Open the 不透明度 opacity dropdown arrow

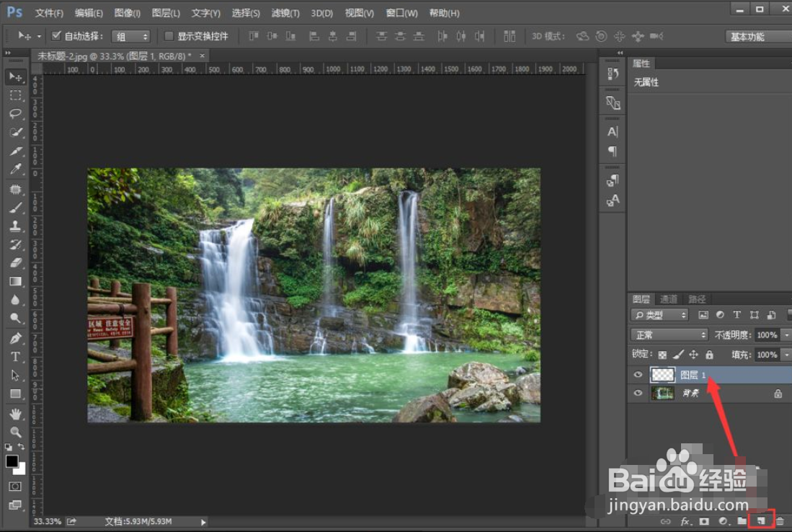point(786,334)
